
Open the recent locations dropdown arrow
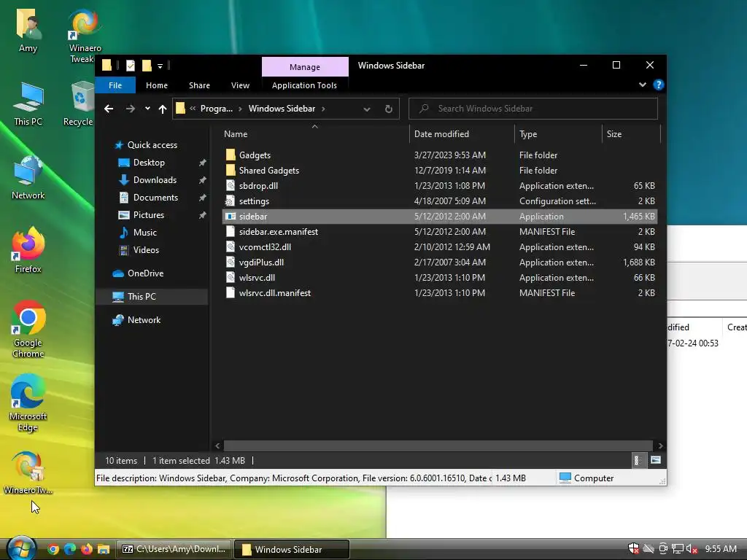coord(147,109)
